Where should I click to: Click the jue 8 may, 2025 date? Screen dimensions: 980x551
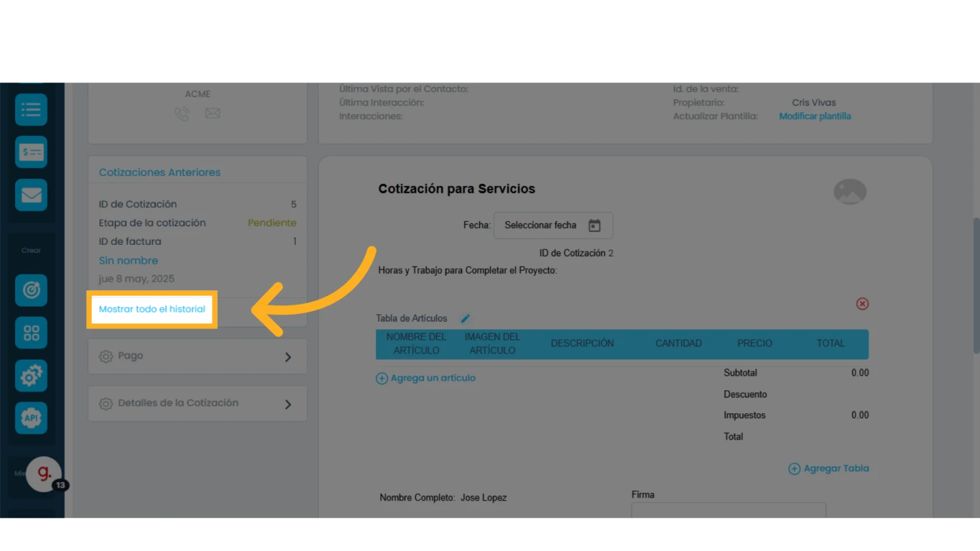tap(137, 279)
